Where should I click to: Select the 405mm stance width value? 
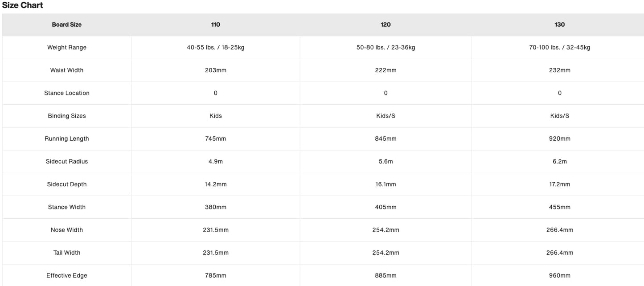(386, 207)
